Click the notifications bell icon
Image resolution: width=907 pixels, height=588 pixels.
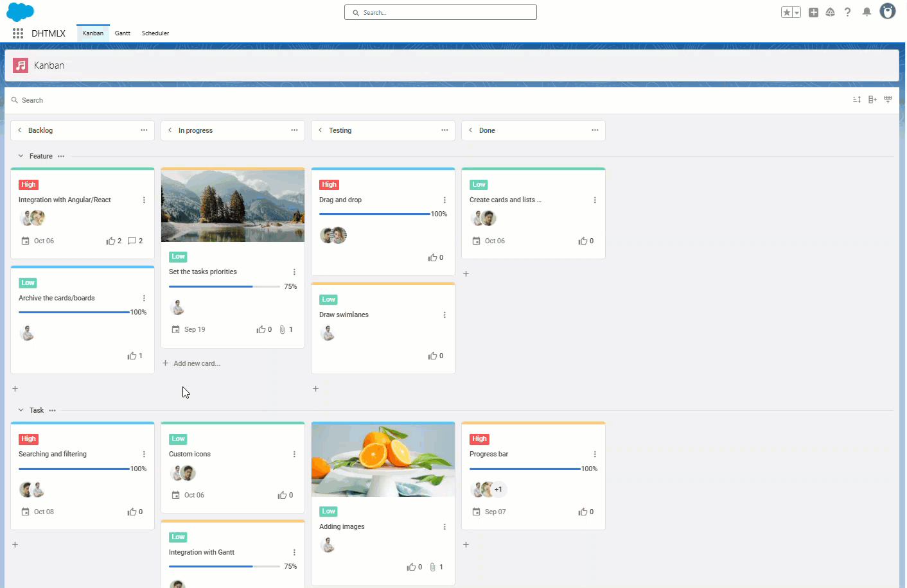coord(867,12)
